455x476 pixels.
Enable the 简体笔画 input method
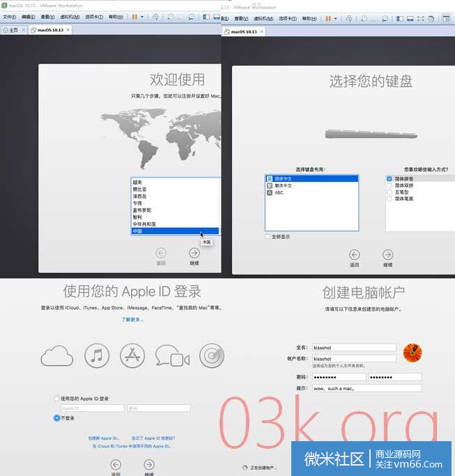click(390, 199)
